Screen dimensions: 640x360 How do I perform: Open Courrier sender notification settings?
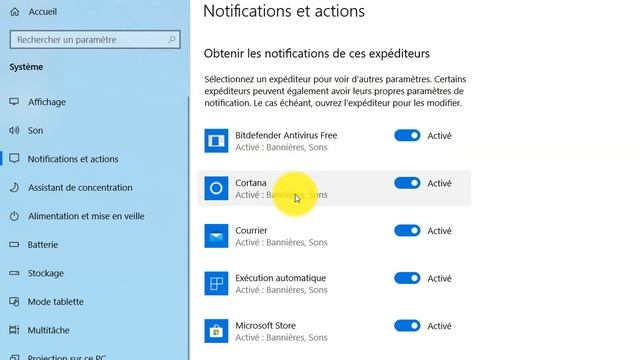334,236
